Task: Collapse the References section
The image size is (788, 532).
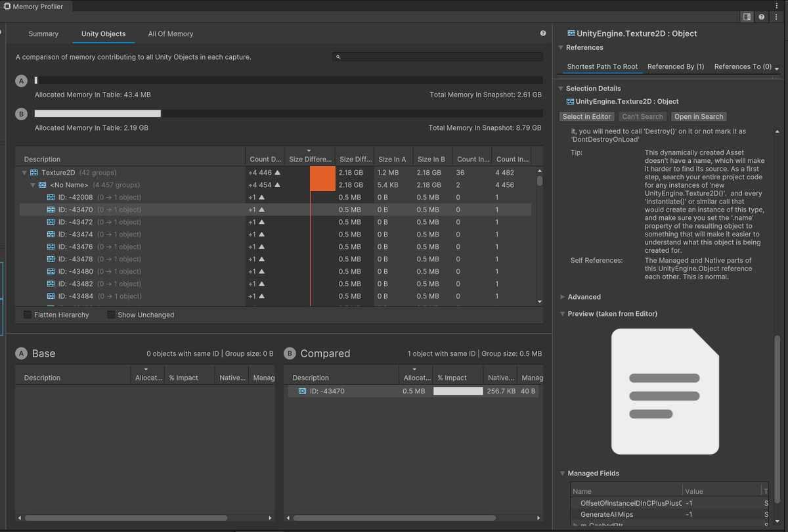Action: (561, 47)
